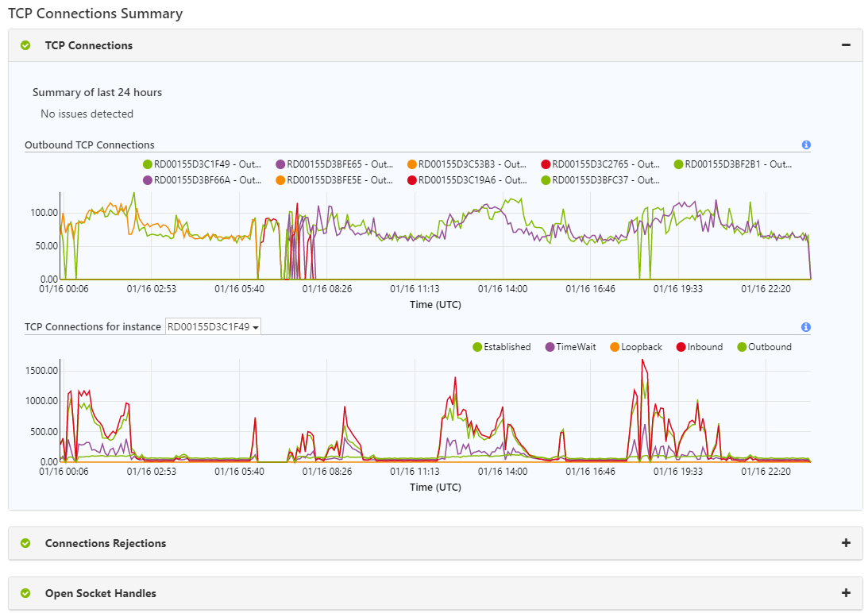
Task: Click the plus icon on Open Socket Handles row
Action: 846,593
